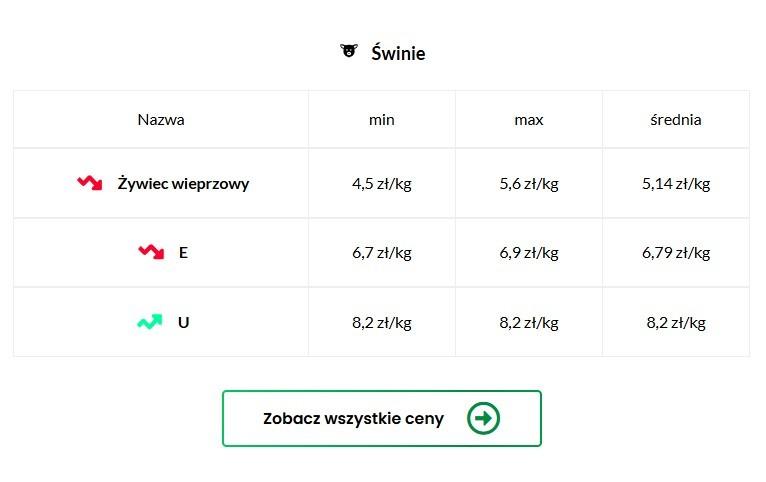Select the Żywiec wieprzowy row name
The image size is (766, 482).
(183, 184)
